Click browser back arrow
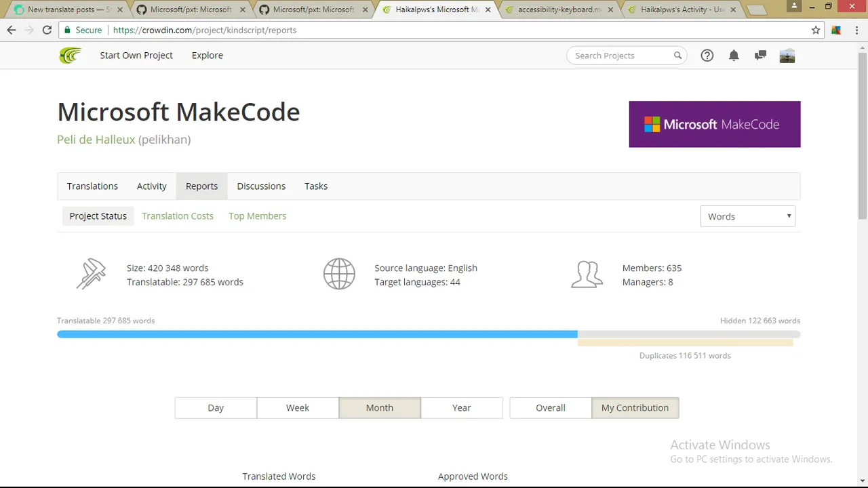Screen dimensions: 868x488 (12, 30)
